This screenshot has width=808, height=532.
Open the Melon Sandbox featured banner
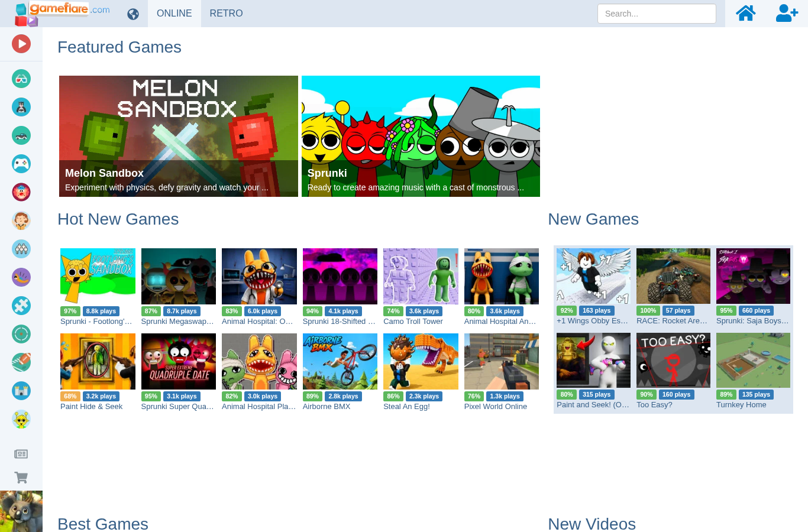179,136
